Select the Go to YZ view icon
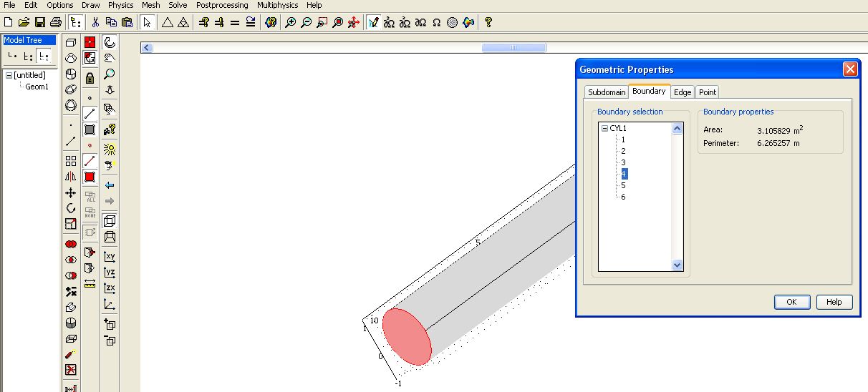The height and width of the screenshot is (392, 868). (x=110, y=273)
